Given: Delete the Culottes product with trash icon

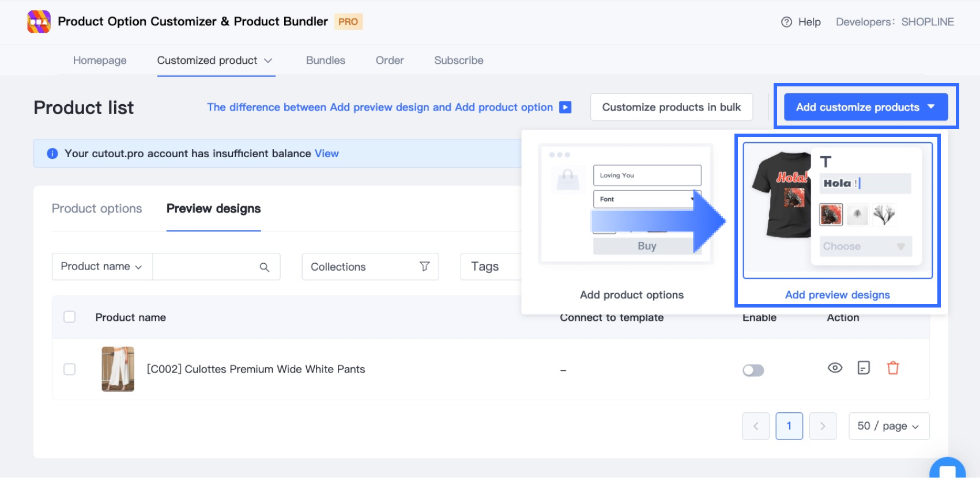Looking at the screenshot, I should click(x=893, y=368).
